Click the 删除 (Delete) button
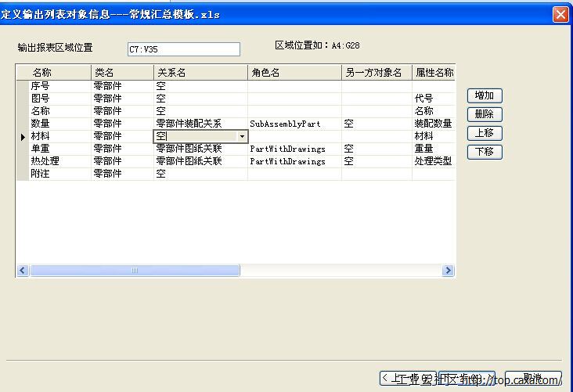Viewport: 573px width, 392px height. pos(485,114)
